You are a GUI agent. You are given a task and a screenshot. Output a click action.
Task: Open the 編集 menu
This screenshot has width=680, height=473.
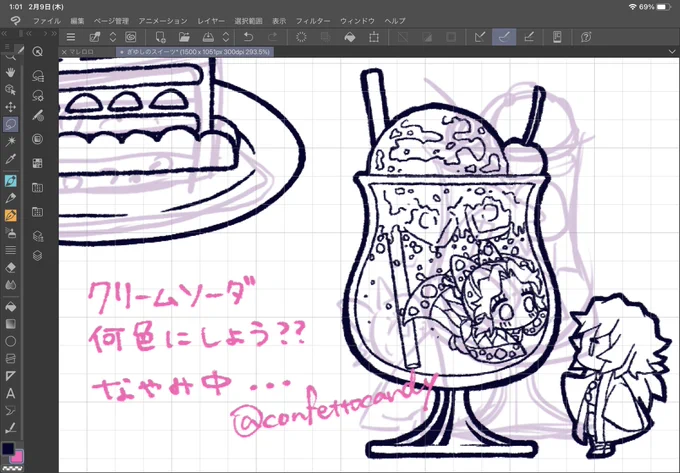(x=77, y=21)
